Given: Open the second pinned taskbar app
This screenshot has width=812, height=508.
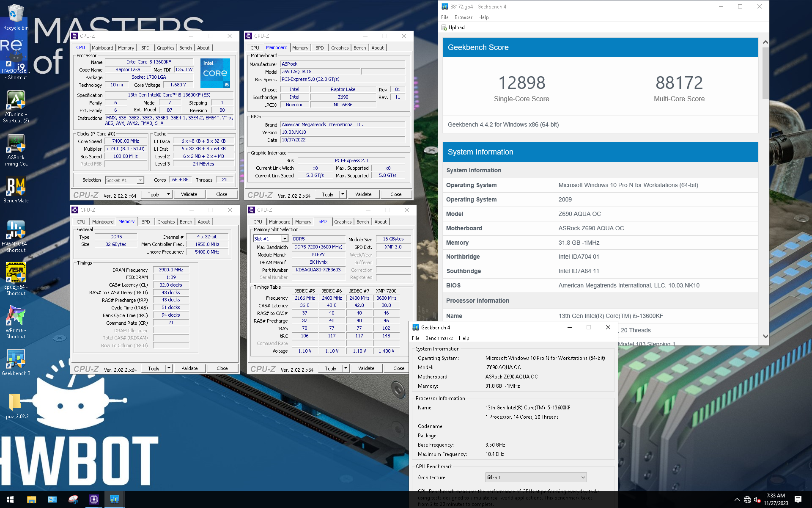Looking at the screenshot, I should pyautogui.click(x=52, y=500).
